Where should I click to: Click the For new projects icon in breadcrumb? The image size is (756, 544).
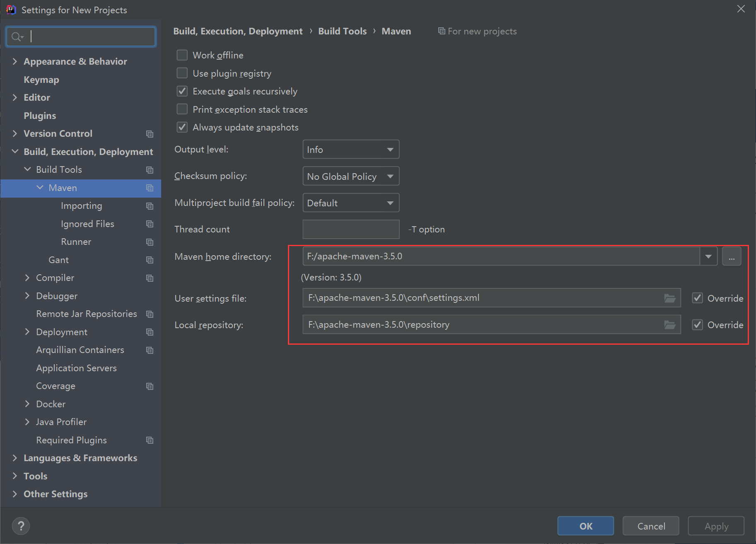tap(442, 31)
